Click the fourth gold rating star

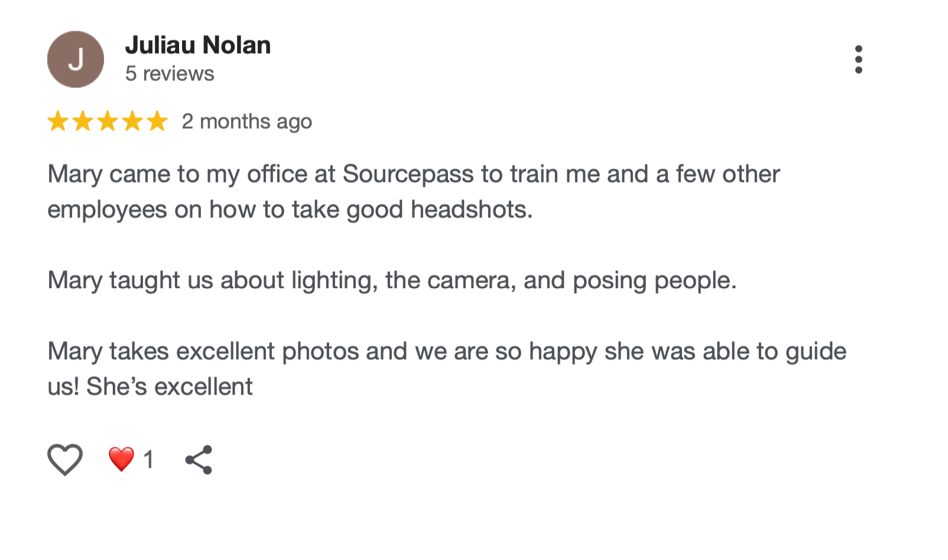click(x=132, y=121)
